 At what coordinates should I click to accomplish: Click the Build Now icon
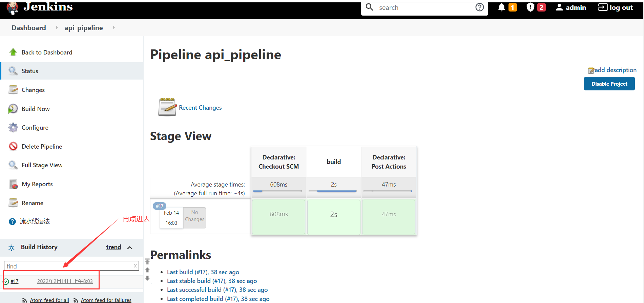point(13,109)
